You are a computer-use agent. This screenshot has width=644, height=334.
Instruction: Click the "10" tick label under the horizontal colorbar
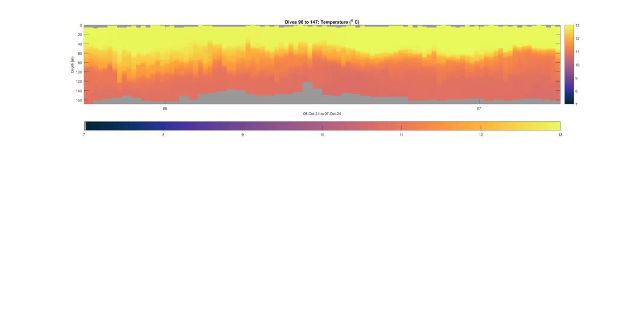pos(322,135)
